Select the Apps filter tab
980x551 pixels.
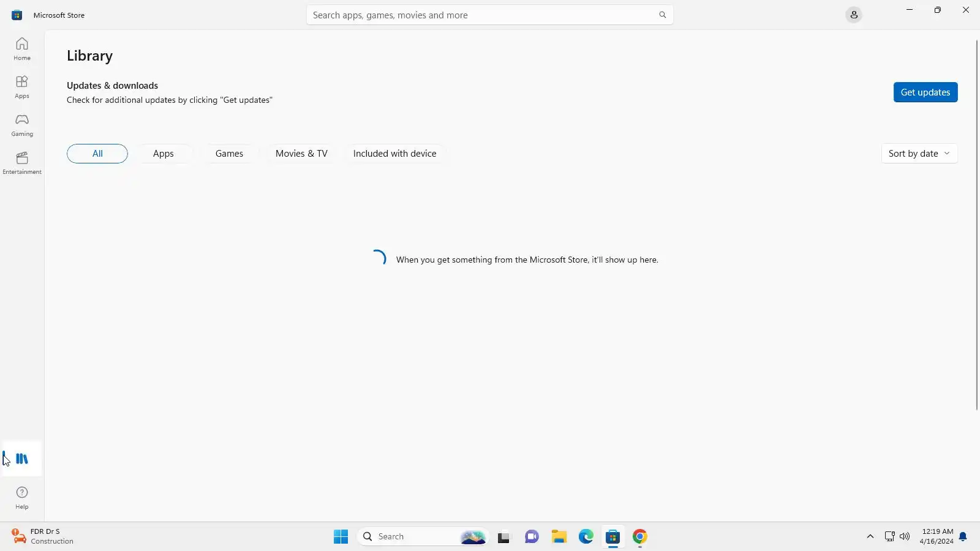coord(164,154)
